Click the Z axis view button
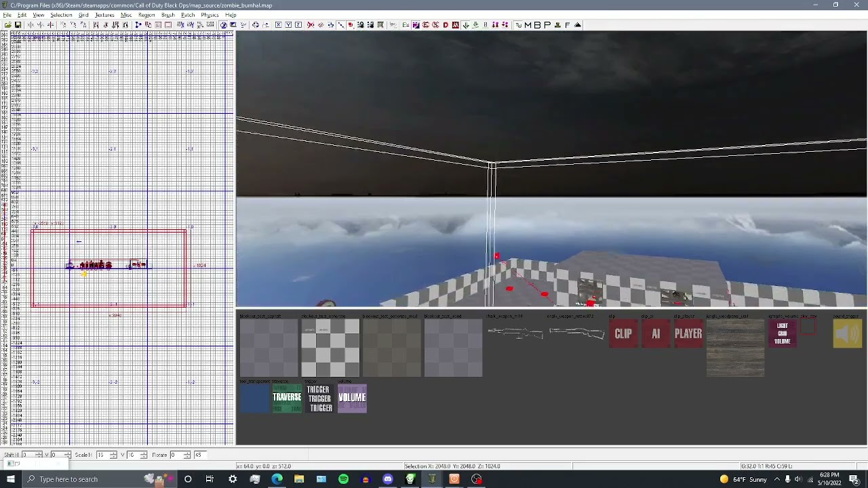The width and height of the screenshot is (868, 488). (x=298, y=25)
